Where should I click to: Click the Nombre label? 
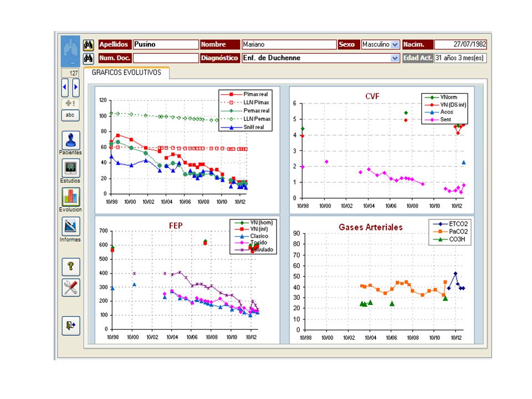[220, 44]
